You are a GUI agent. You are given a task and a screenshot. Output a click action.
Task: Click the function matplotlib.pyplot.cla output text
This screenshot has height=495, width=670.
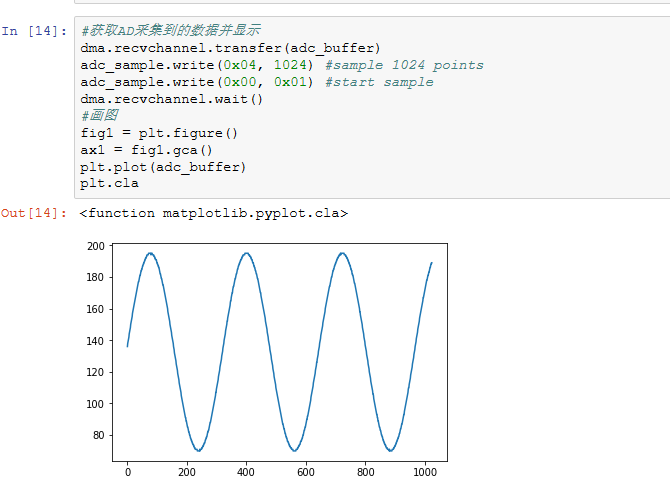[214, 213]
